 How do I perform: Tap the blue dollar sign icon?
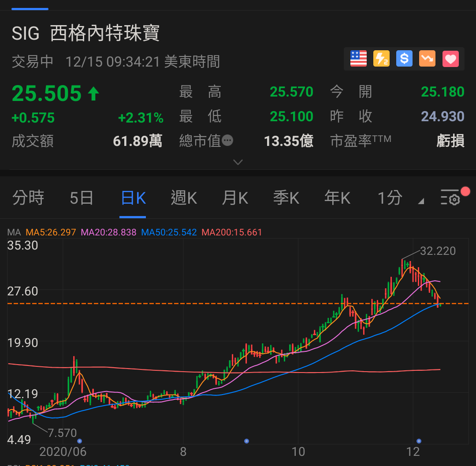(404, 58)
